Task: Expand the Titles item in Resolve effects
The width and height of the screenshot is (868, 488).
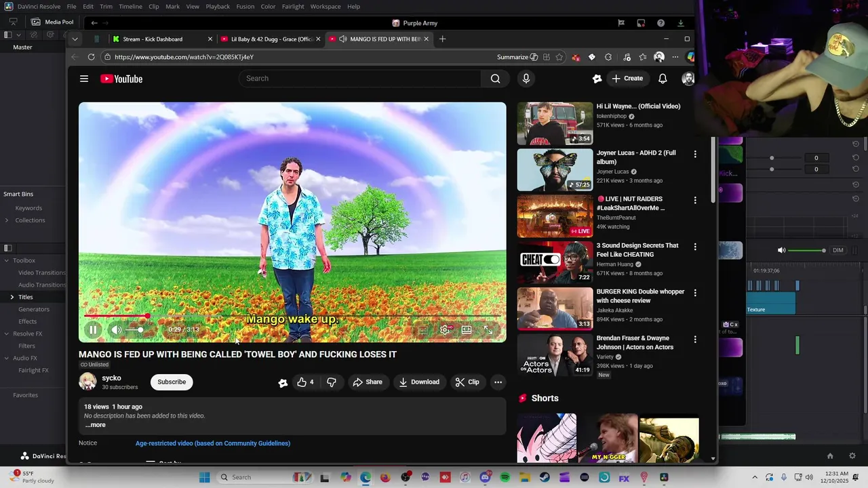Action: 12,297
